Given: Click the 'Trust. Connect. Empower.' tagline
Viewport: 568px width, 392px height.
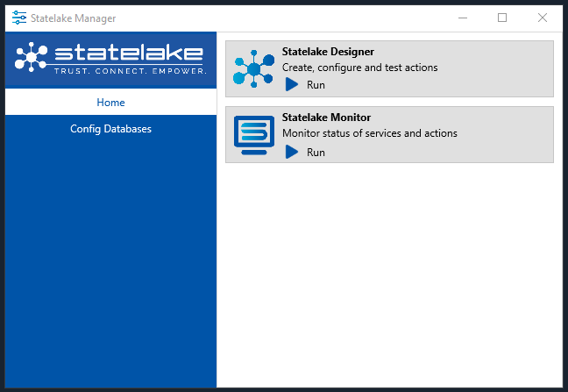Looking at the screenshot, I should click(131, 71).
